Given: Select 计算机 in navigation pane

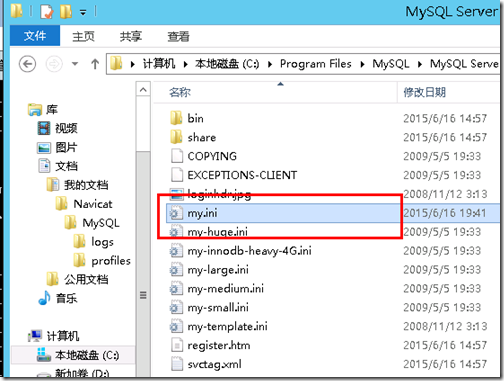Looking at the screenshot, I should 63,336.
